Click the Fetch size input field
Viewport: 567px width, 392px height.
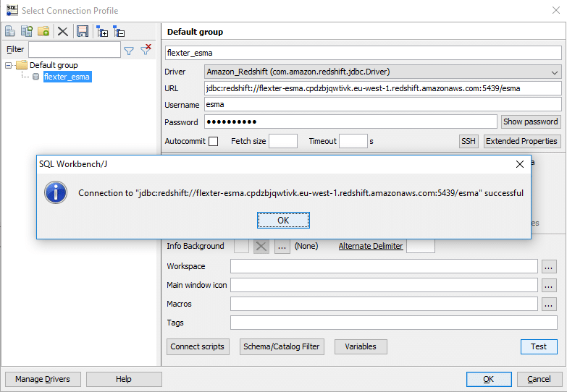click(x=283, y=141)
